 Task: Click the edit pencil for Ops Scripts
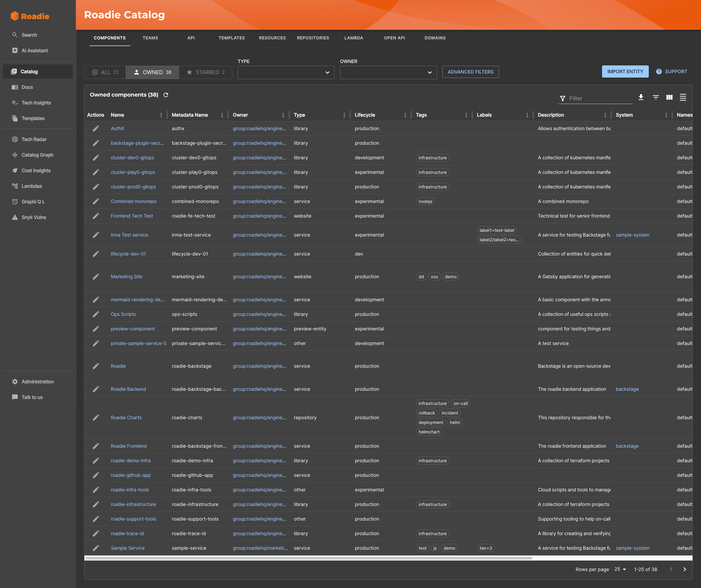pyautogui.click(x=96, y=314)
